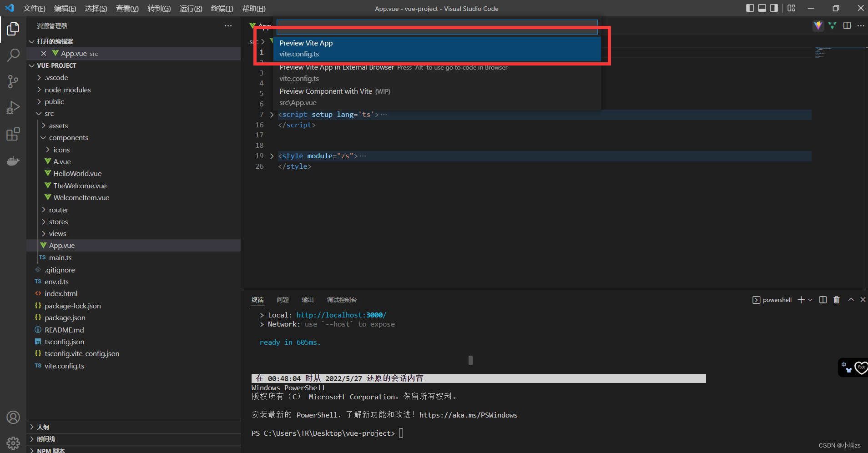Image resolution: width=868 pixels, height=453 pixels.
Task: Create a new terminal with plus icon
Action: point(801,300)
